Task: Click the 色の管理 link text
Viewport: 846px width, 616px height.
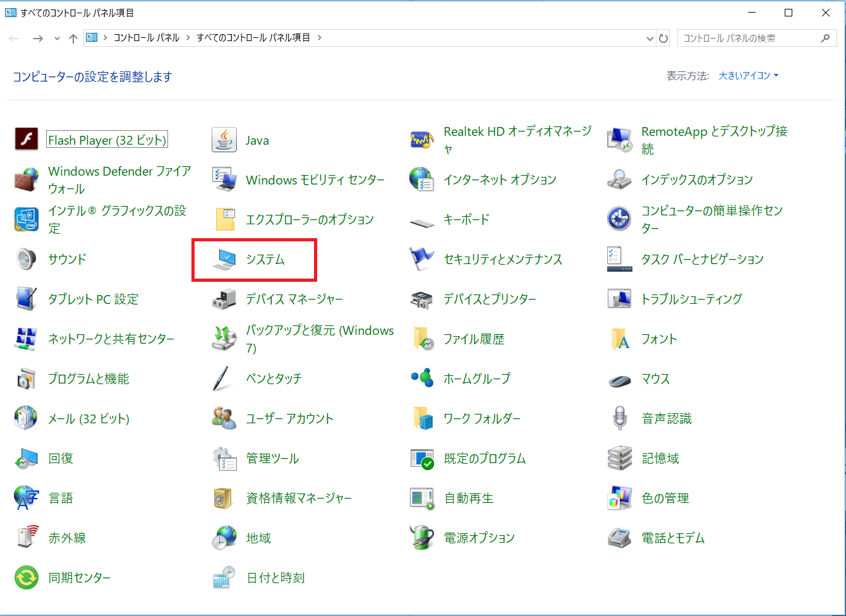Action: click(665, 498)
